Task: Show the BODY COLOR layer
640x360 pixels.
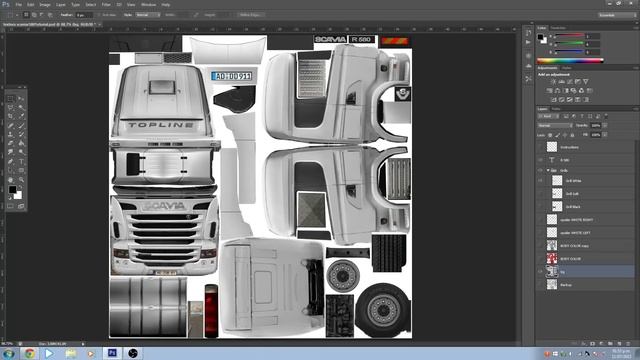Action: pos(540,258)
